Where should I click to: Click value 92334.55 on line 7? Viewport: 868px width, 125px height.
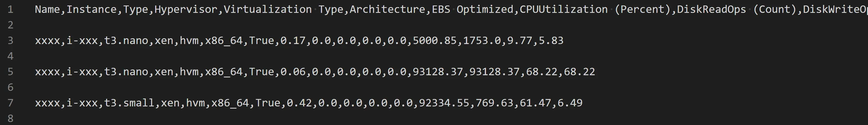tap(444, 103)
